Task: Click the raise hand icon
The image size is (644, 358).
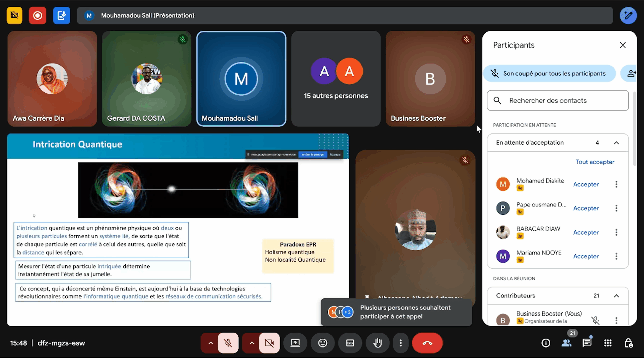Action: point(377,343)
